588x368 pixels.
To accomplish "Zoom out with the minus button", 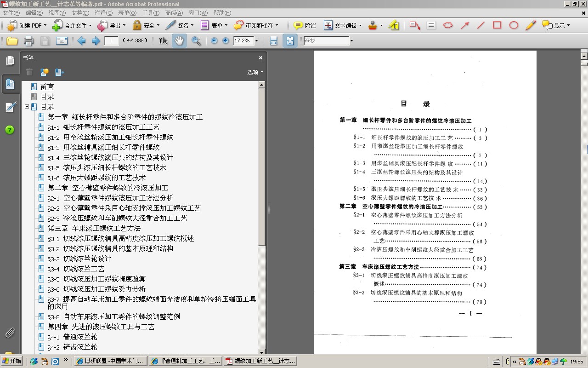I will tap(214, 40).
